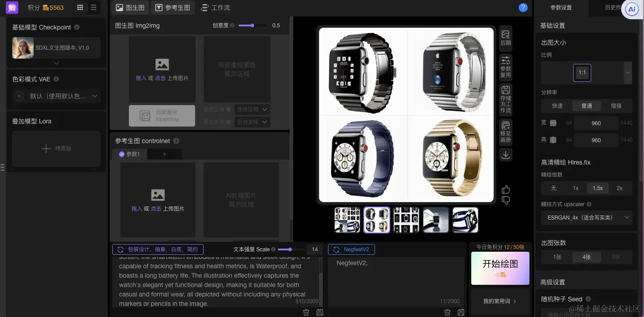
Task: Select the blue watch band thumbnail
Action: [x=465, y=220]
